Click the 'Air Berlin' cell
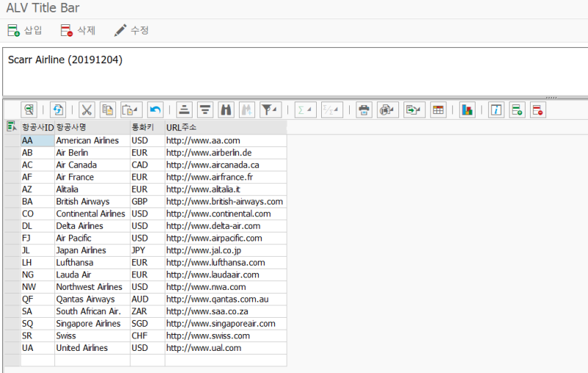 point(93,153)
